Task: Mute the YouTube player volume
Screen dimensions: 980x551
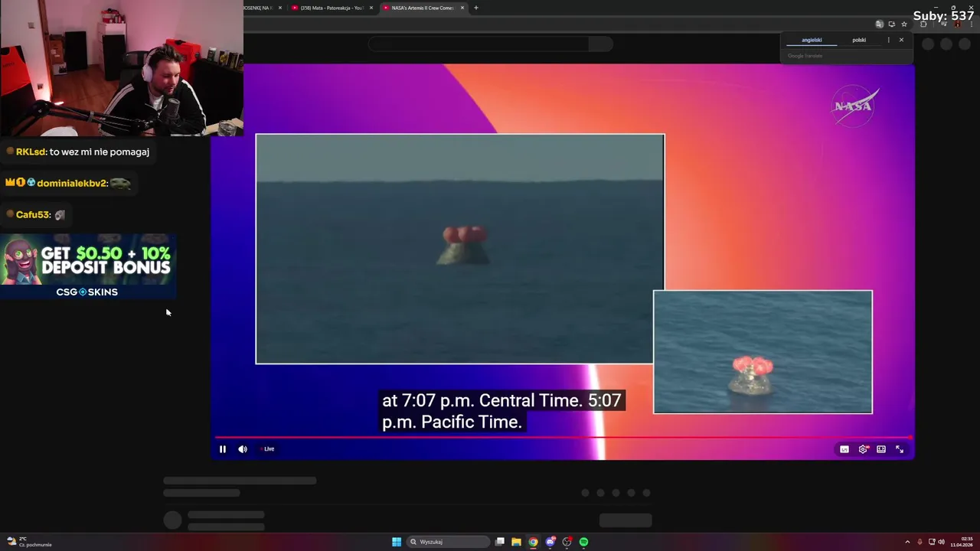Action: point(243,449)
